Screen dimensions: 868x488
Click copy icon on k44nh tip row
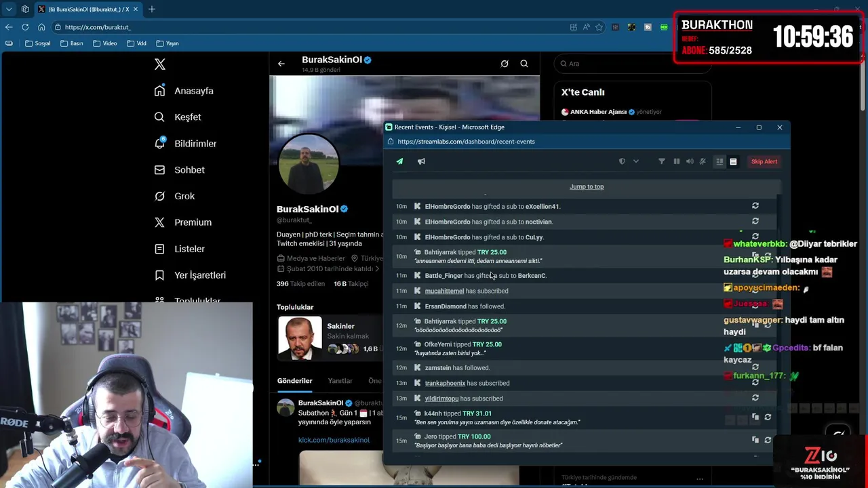point(755,418)
